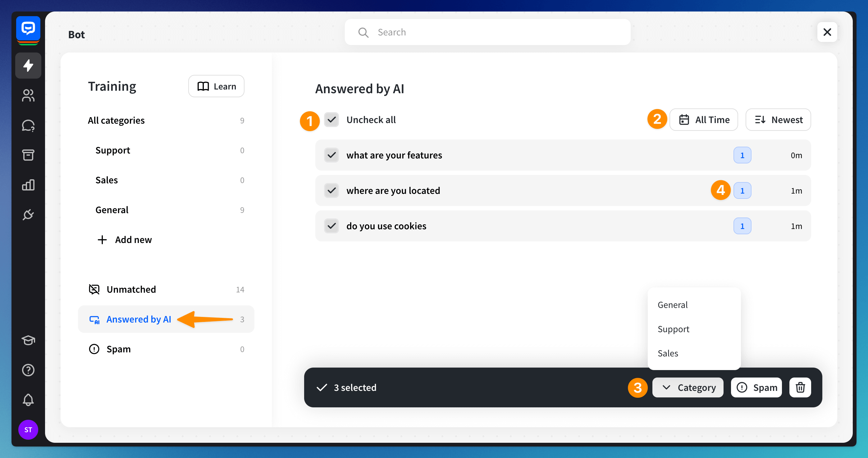Click the graduation cap Academy icon
Screen dimensions: 868x458
click(x=28, y=340)
